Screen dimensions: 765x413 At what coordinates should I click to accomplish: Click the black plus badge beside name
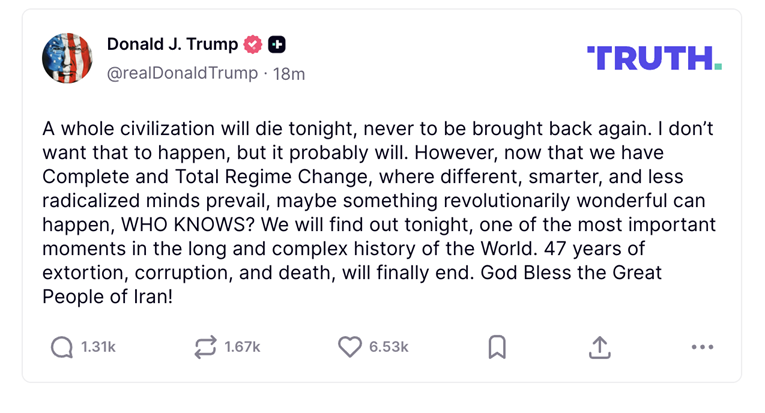[x=277, y=44]
